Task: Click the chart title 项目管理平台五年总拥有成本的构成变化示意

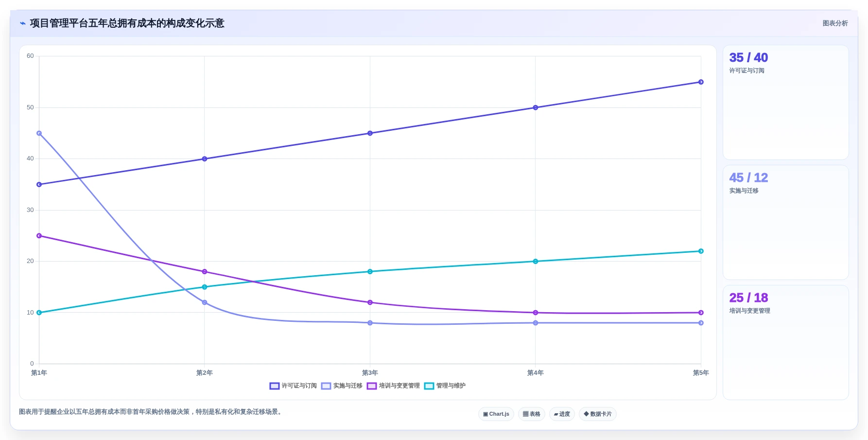Action: [127, 23]
